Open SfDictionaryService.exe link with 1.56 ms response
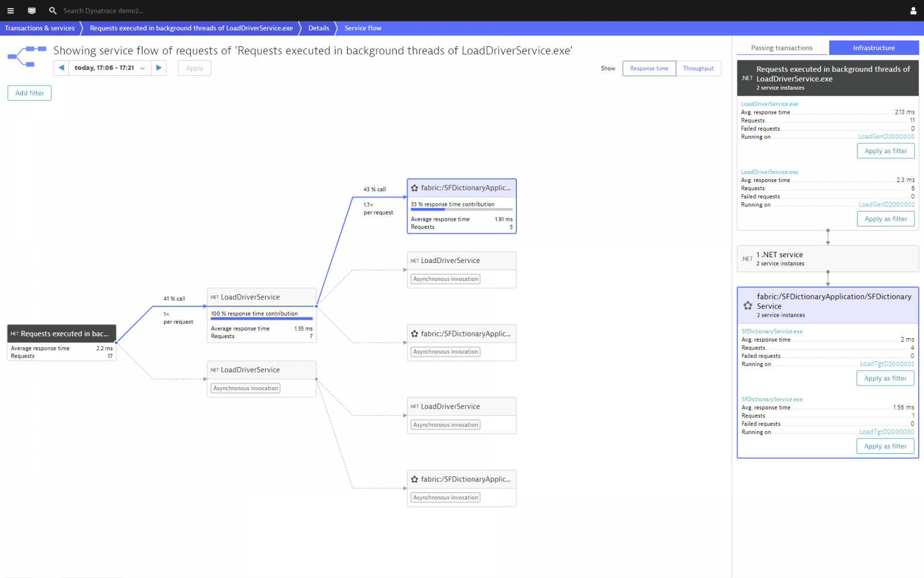This screenshot has width=924, height=578. click(772, 399)
